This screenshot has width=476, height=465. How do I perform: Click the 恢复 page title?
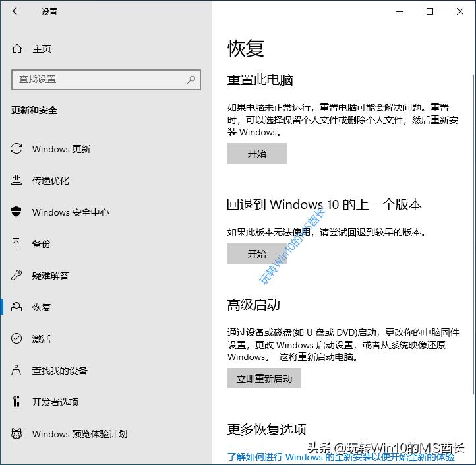point(246,48)
